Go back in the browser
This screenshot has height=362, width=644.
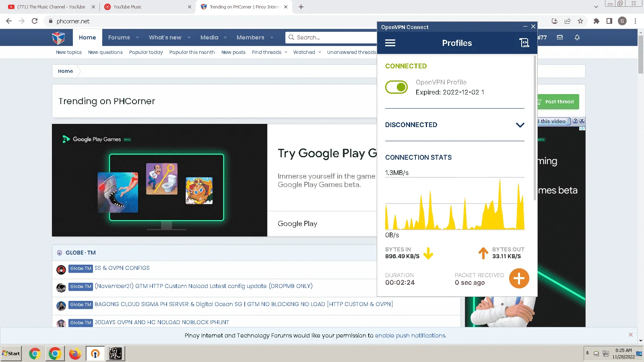(9, 21)
